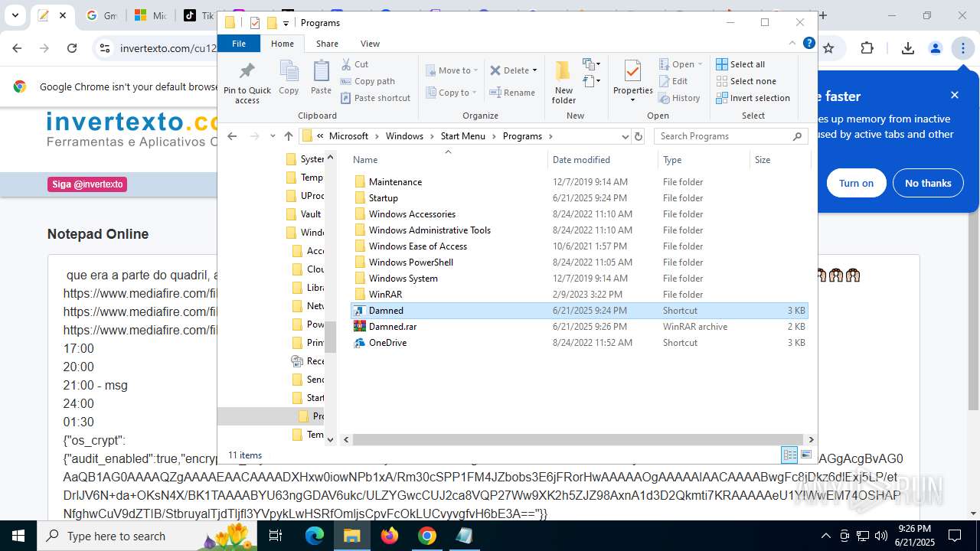Click the Copy ribbon icon
This screenshot has height=551, width=980.
[x=289, y=77]
